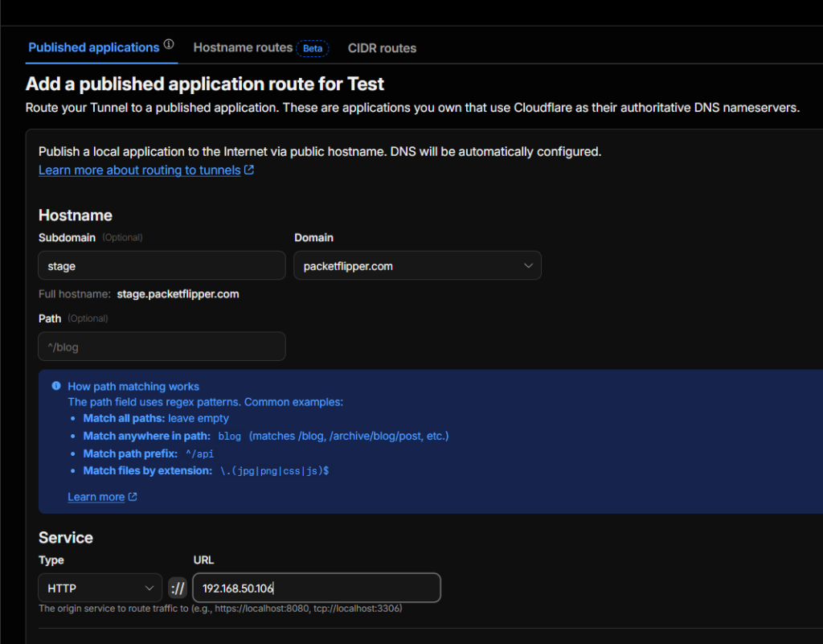823x644 pixels.
Task: Open the packetflipper.com domain selector
Action: pyautogui.click(x=417, y=265)
